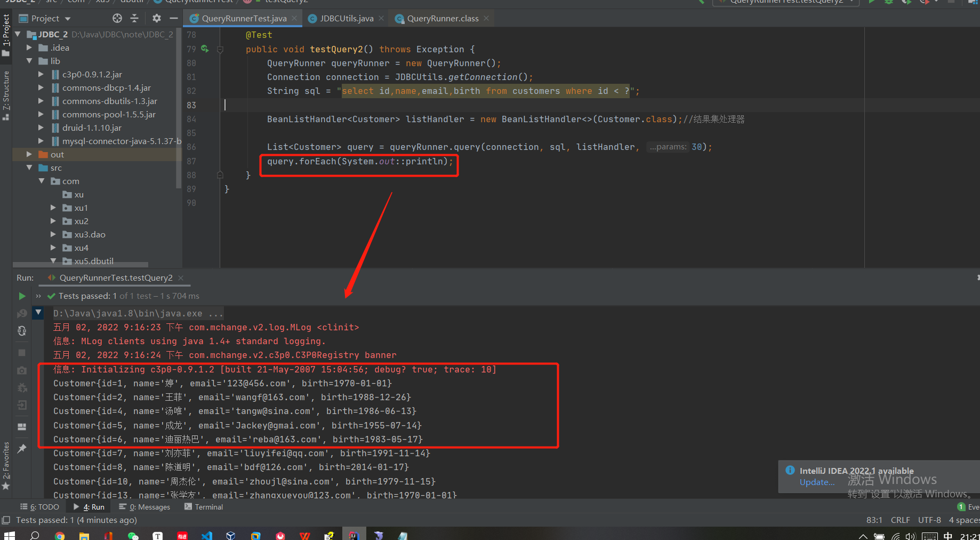Click the '4 spaces' indent setting in status bar
Viewport: 980px width, 540px height.
coord(964,520)
